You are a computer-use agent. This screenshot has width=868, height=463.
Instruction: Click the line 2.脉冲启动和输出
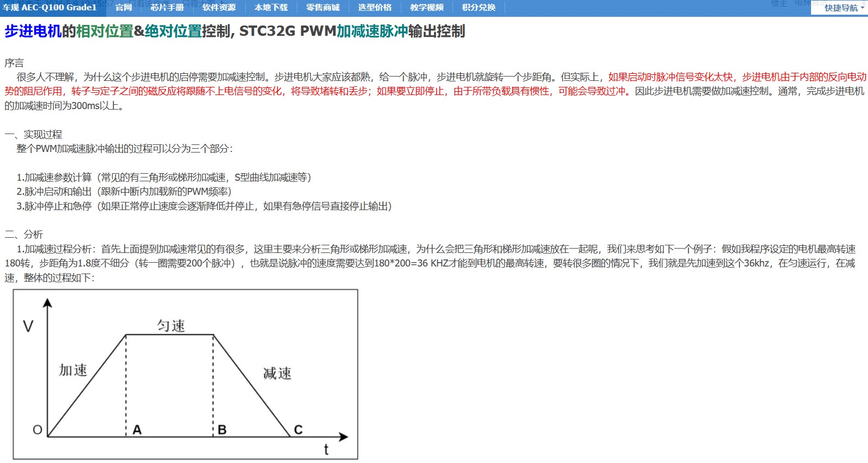click(x=124, y=192)
